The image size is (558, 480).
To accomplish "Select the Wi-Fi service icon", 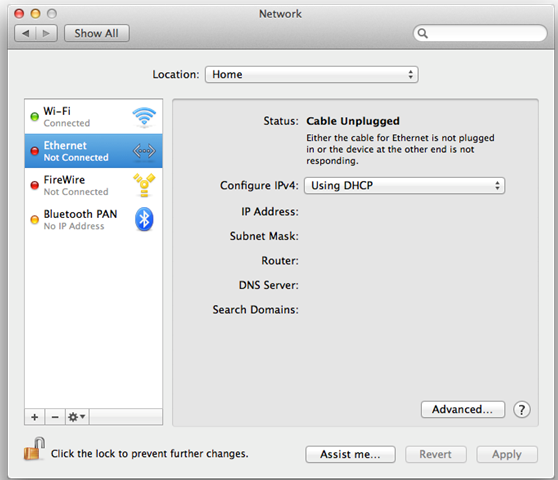I will 144,116.
